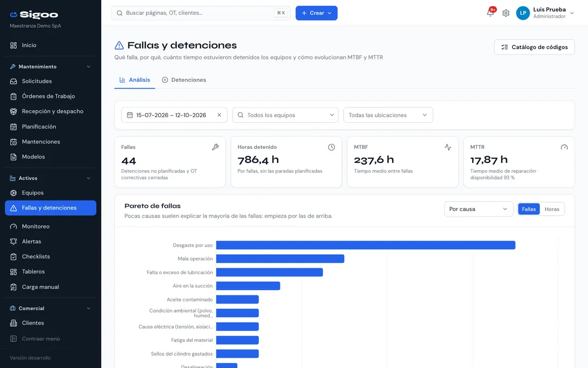Screen dimensions: 588x368
Task: Click the Inicio dashboard icon
Action: tap(14, 45)
